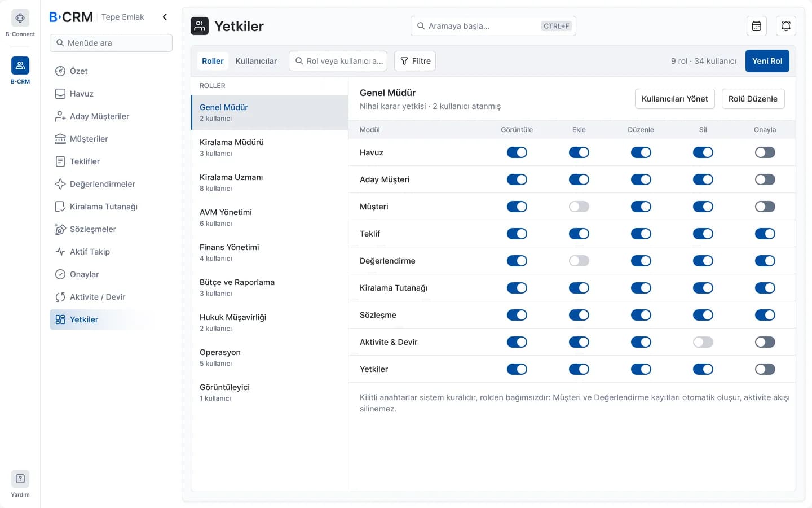Click the Aramaya başla search box
This screenshot has height=508, width=812.
pos(493,26)
